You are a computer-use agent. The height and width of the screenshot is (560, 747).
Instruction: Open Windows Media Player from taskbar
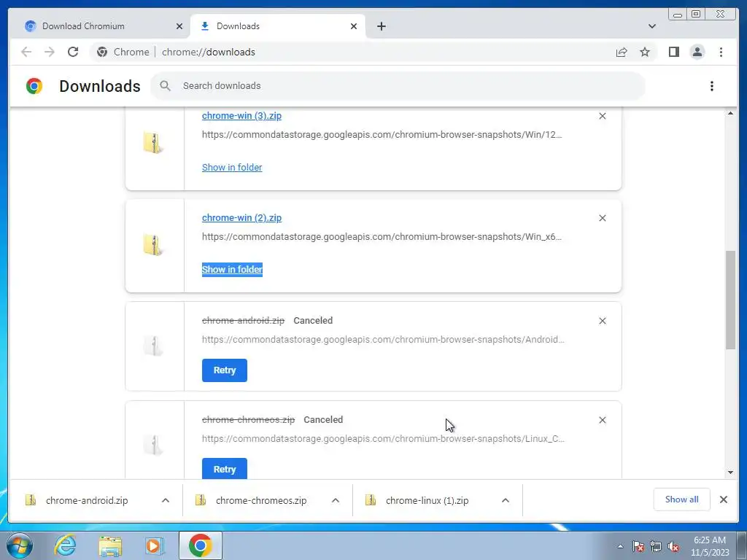click(x=155, y=545)
